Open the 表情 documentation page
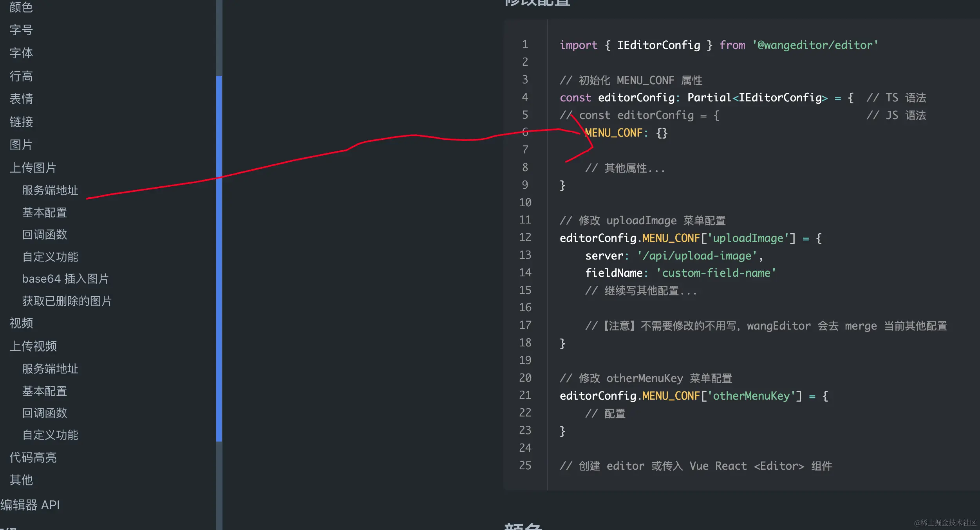The width and height of the screenshot is (980, 530). (x=21, y=99)
